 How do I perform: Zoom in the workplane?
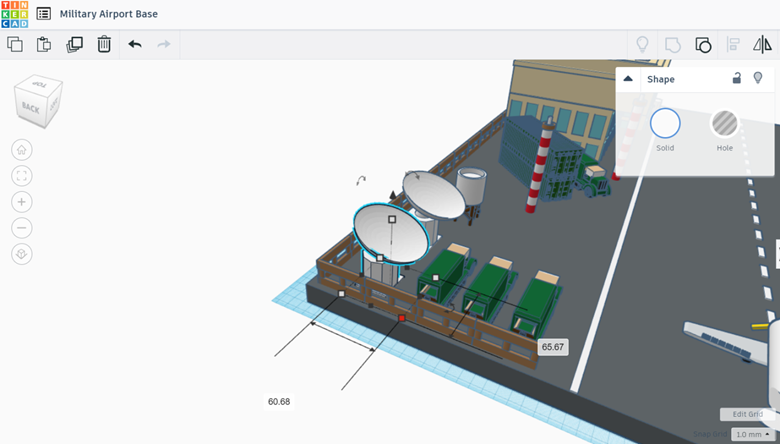click(x=21, y=202)
